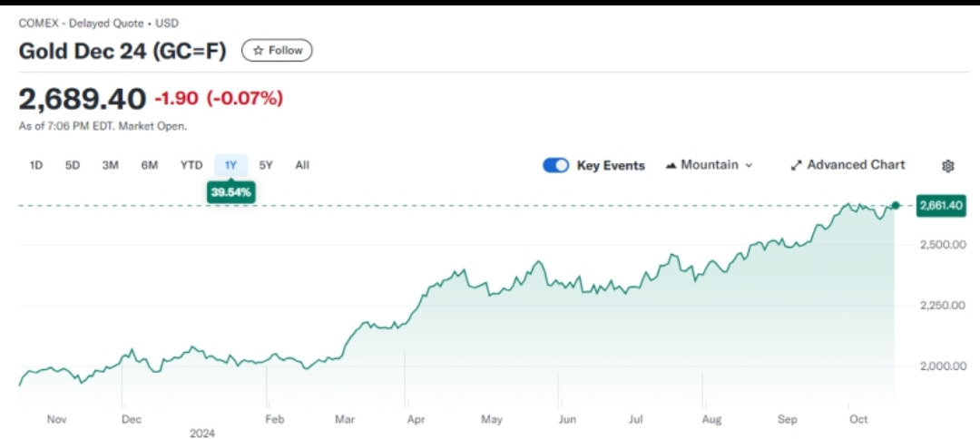Click the Oct month label on axis
This screenshot has height=439, width=980.
coord(858,420)
